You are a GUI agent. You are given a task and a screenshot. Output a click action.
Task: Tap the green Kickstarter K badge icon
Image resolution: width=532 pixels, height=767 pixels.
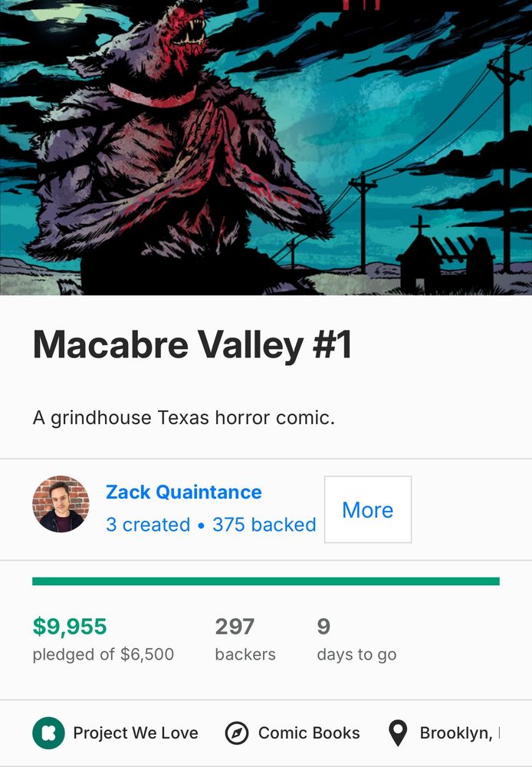tap(48, 732)
